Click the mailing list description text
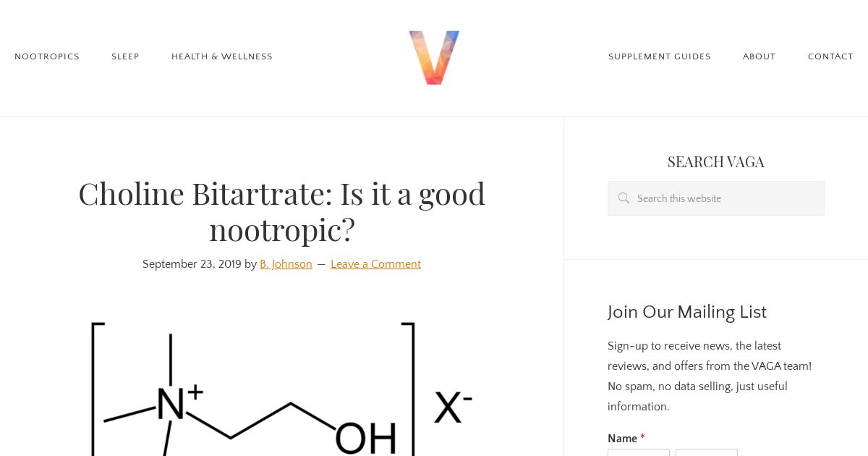The width and height of the screenshot is (868, 456). click(710, 376)
